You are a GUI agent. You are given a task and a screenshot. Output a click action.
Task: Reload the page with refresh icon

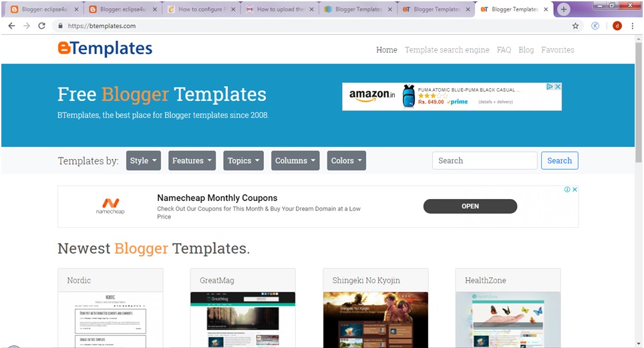click(41, 26)
